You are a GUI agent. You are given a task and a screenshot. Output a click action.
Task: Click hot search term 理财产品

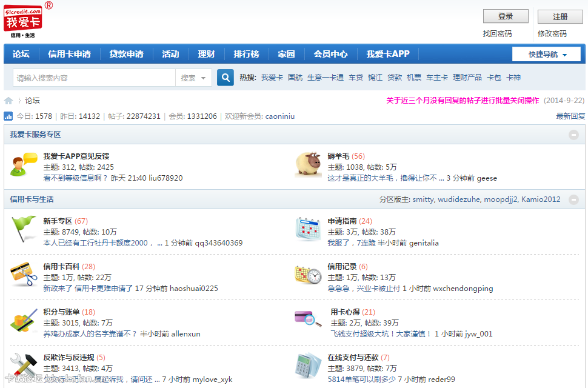click(x=467, y=78)
